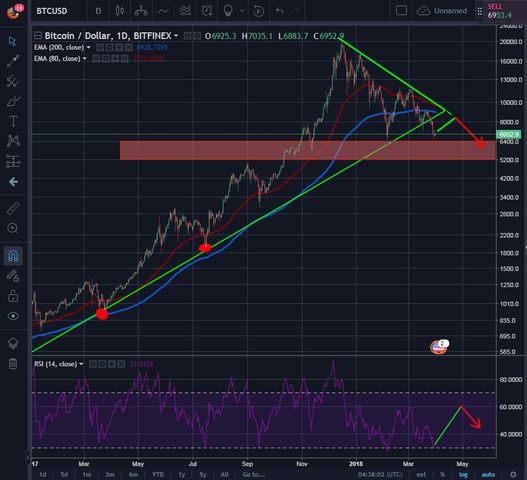
Task: Toggle lock all drawing tools
Action: 13,296
